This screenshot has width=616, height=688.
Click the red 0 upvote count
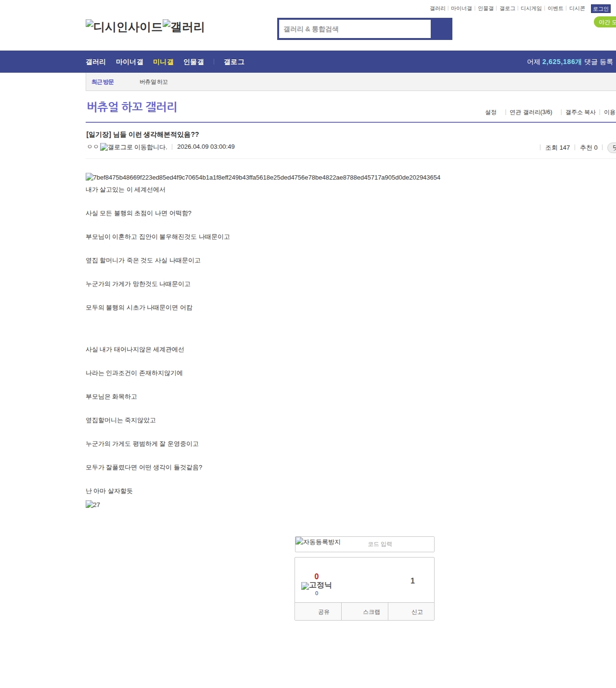(316, 576)
